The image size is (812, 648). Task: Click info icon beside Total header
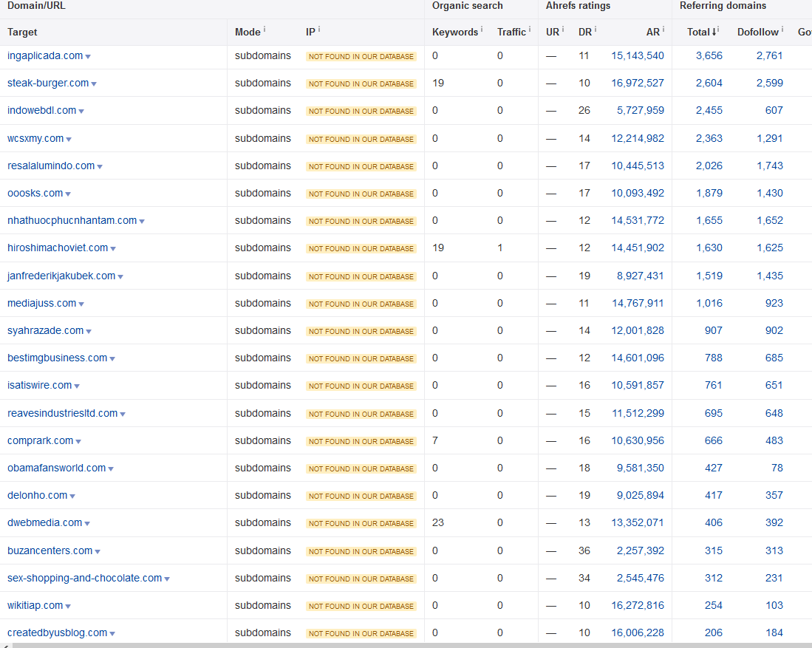(x=719, y=30)
